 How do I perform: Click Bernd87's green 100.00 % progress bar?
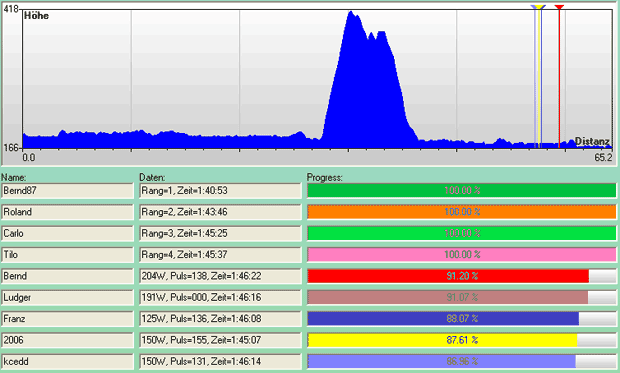[x=461, y=191]
